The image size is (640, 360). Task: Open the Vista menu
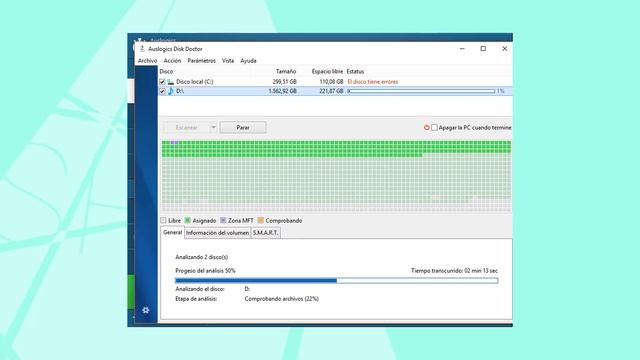click(x=228, y=60)
